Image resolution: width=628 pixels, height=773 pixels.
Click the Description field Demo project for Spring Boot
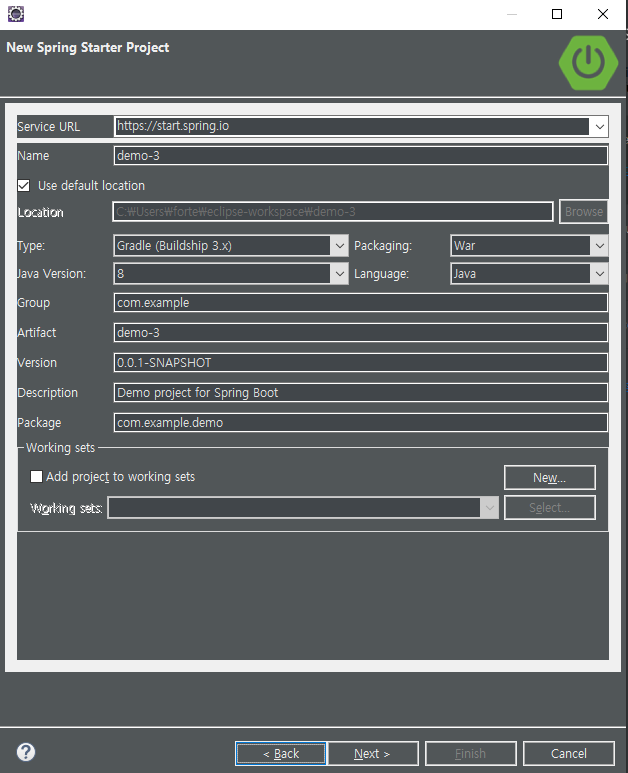361,393
